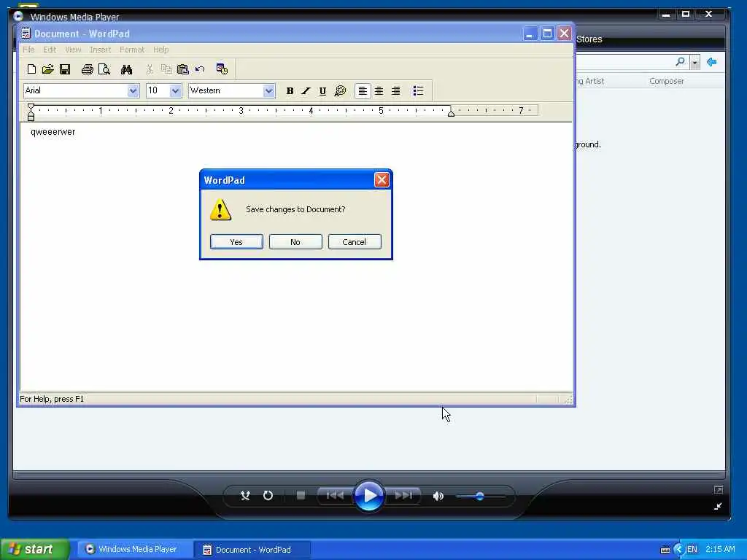This screenshot has height=560, width=747.
Task: Click the Save floppy disk icon in WordPad
Action: 65,69
